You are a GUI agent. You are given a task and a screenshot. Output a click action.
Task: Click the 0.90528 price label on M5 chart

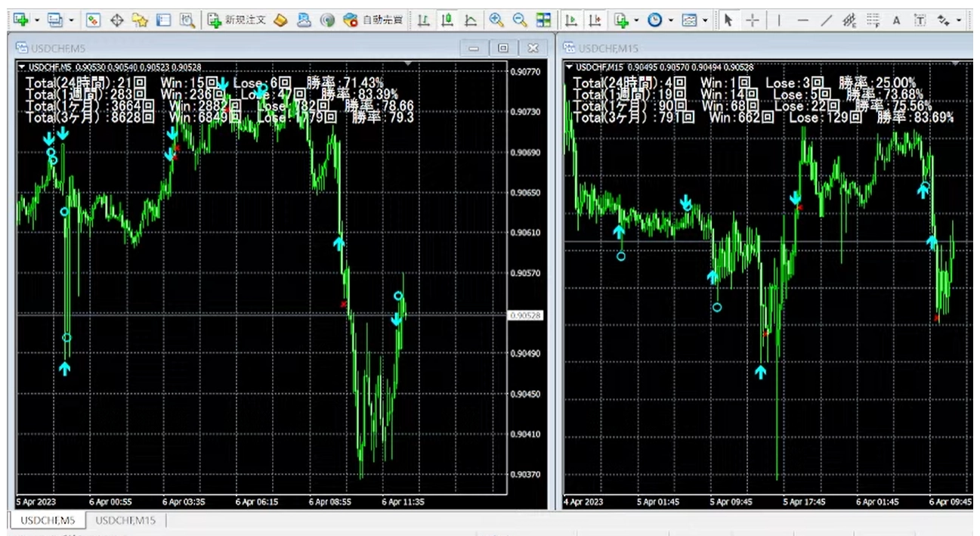[x=524, y=315]
